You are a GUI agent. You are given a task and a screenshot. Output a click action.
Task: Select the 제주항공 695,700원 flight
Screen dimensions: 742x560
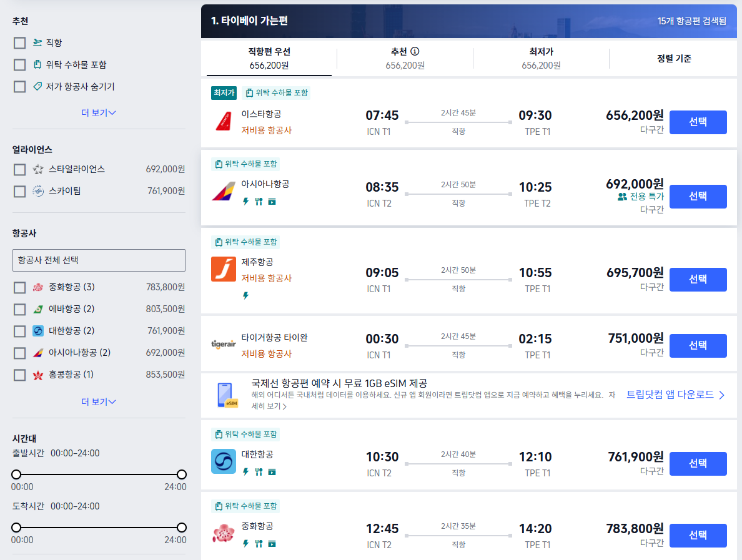pyautogui.click(x=698, y=280)
